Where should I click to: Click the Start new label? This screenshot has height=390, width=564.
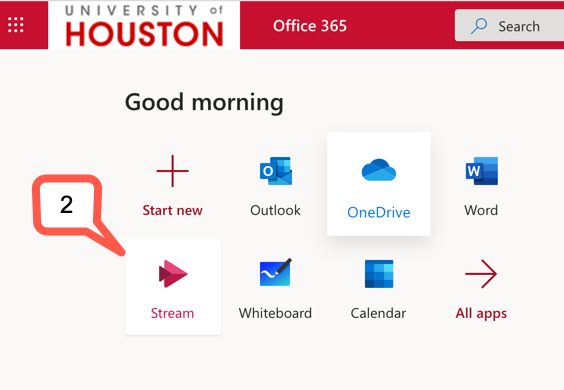tap(173, 210)
